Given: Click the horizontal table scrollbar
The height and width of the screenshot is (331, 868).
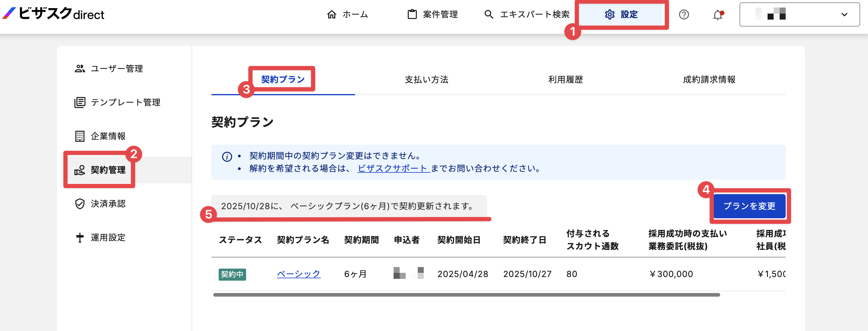Looking at the screenshot, I should (467, 295).
